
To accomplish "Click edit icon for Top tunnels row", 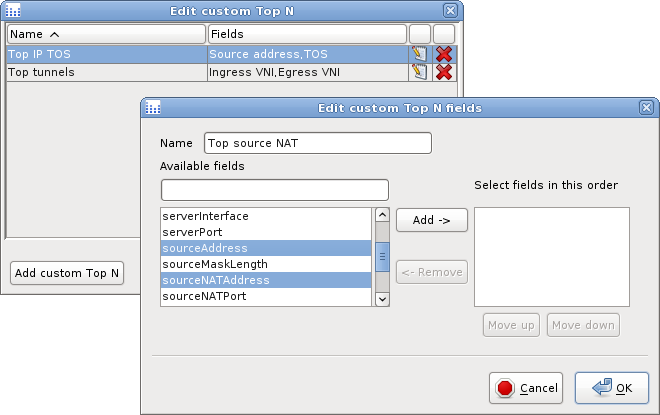I will pyautogui.click(x=419, y=72).
